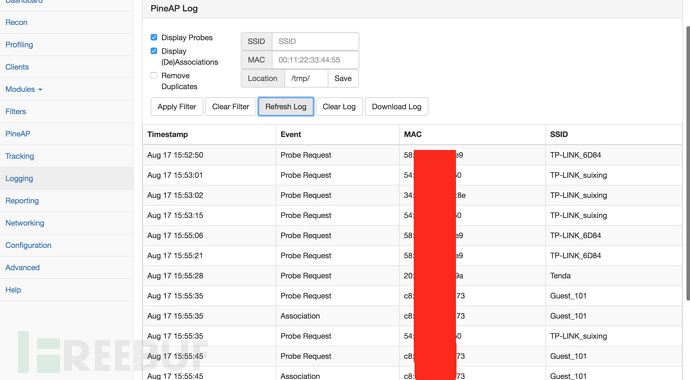
Task: Select Tracking in the sidebar
Action: [x=19, y=156]
